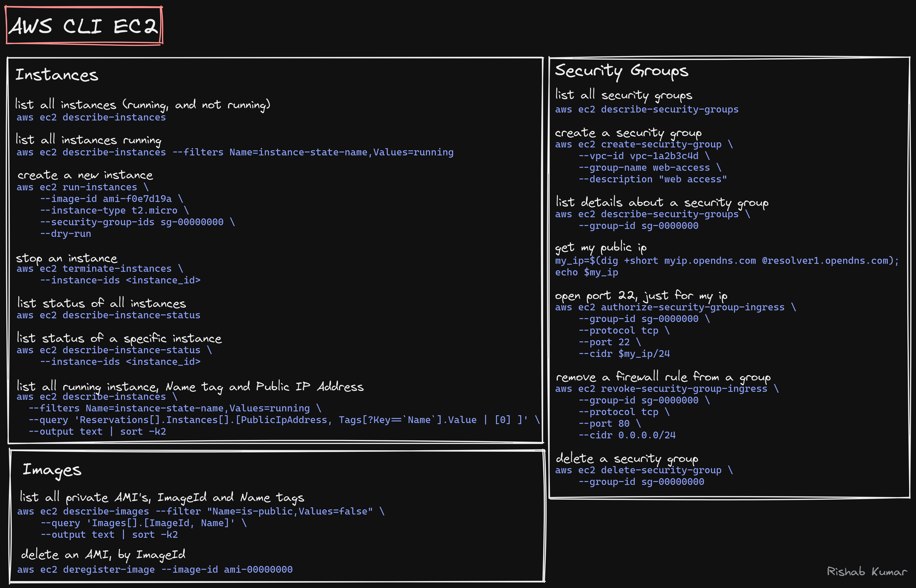Click the 'open port 22, just for my ip' caption
The image size is (916, 588).
tap(641, 296)
